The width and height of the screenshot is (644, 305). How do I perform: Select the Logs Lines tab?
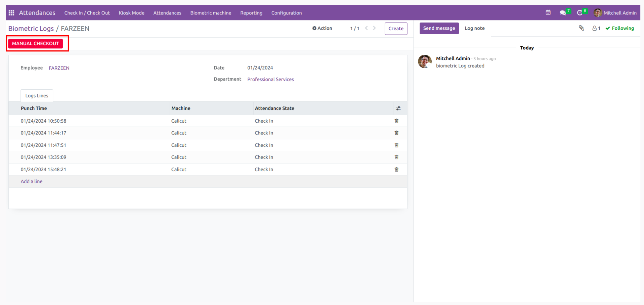click(37, 95)
